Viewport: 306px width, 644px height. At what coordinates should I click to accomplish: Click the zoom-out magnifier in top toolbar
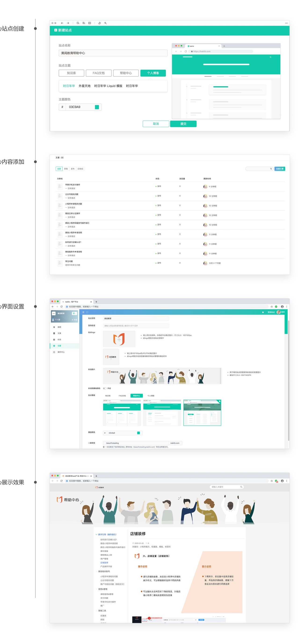(x=78, y=23)
